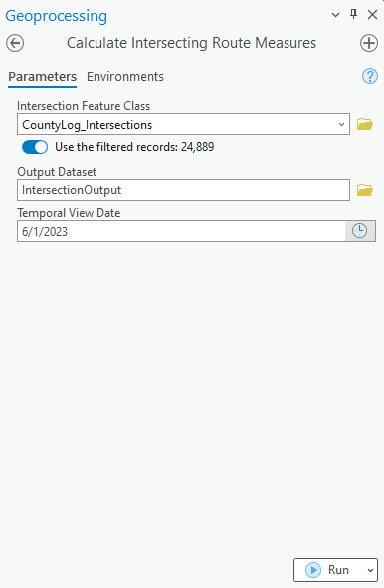This screenshot has width=384, height=588.
Task: Run the Calculate Intersecting Route Measures tool
Action: tap(328, 570)
